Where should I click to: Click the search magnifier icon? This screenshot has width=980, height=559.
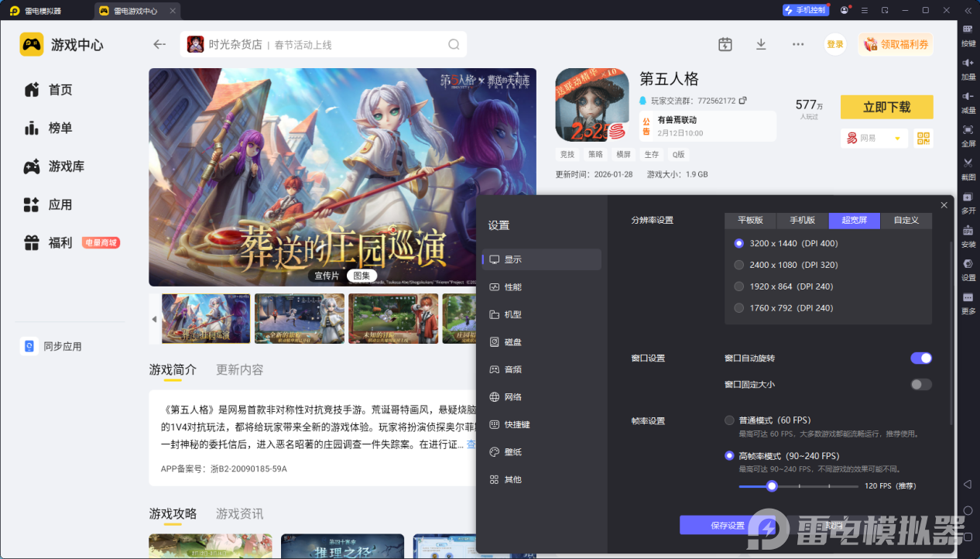click(x=454, y=44)
